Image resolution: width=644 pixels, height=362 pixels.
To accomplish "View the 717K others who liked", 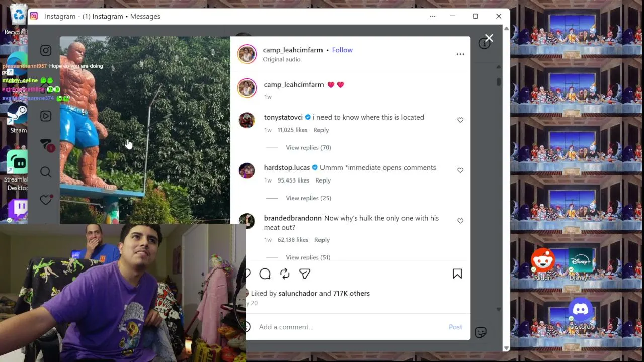I will point(351,293).
